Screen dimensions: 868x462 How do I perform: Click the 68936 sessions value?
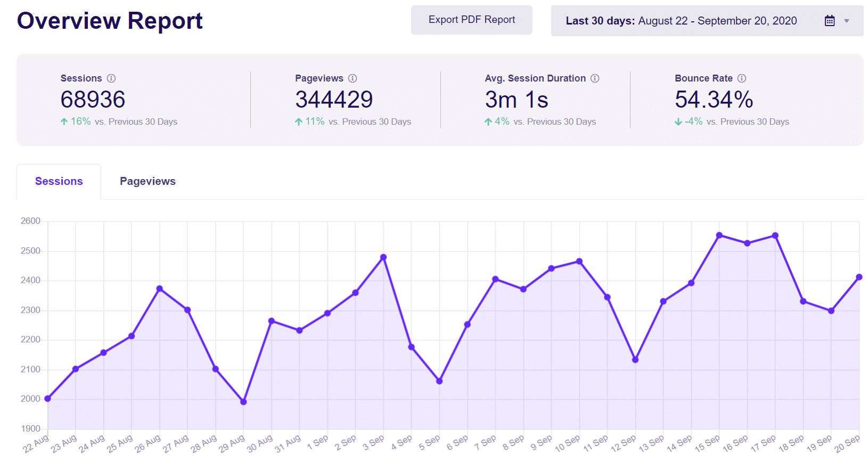(93, 100)
